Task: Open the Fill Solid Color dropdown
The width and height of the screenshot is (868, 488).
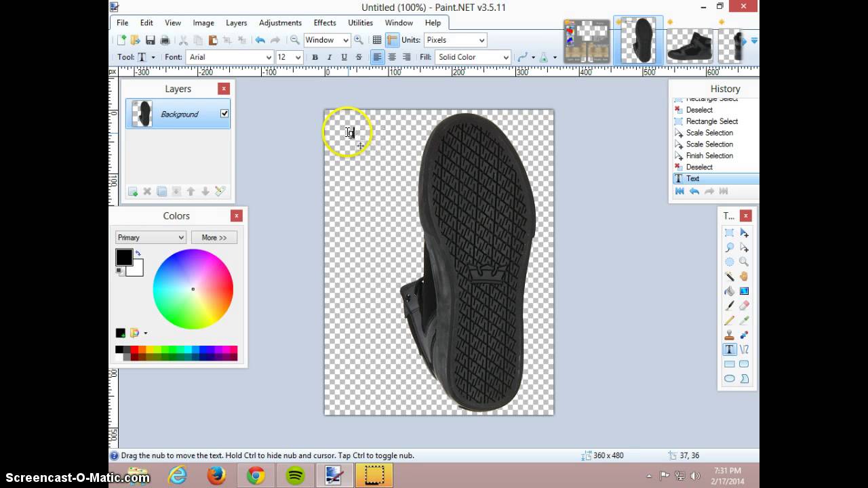Action: click(473, 58)
